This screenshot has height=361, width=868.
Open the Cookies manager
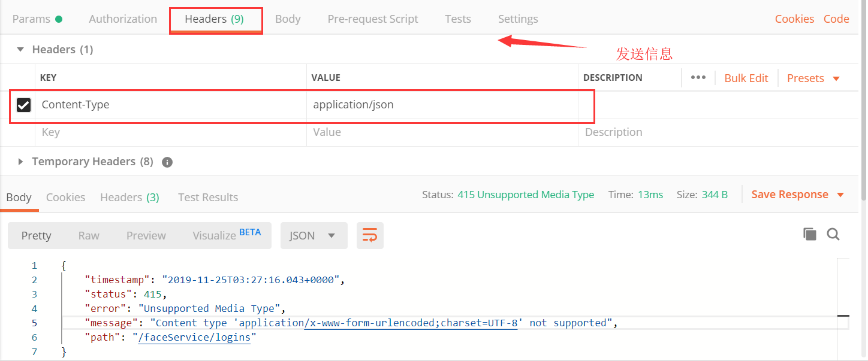coord(794,19)
